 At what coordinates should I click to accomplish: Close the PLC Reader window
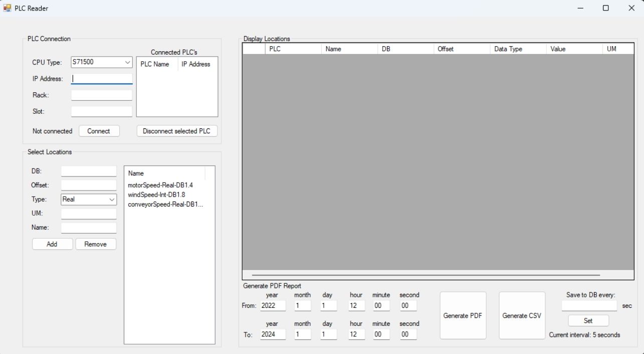(x=631, y=8)
